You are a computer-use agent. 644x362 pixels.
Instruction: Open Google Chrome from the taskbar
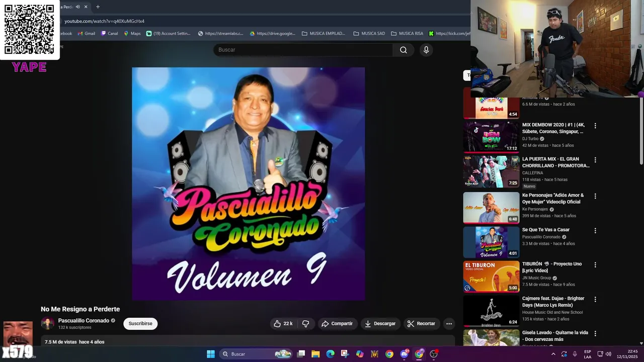[x=389, y=354]
